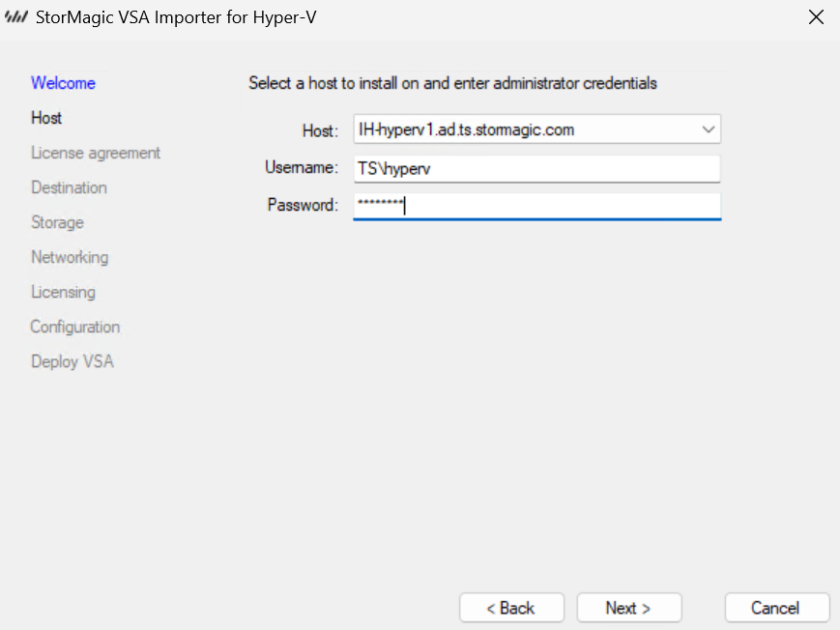
Task: Click the host selection instruction heading
Action: click(x=452, y=83)
